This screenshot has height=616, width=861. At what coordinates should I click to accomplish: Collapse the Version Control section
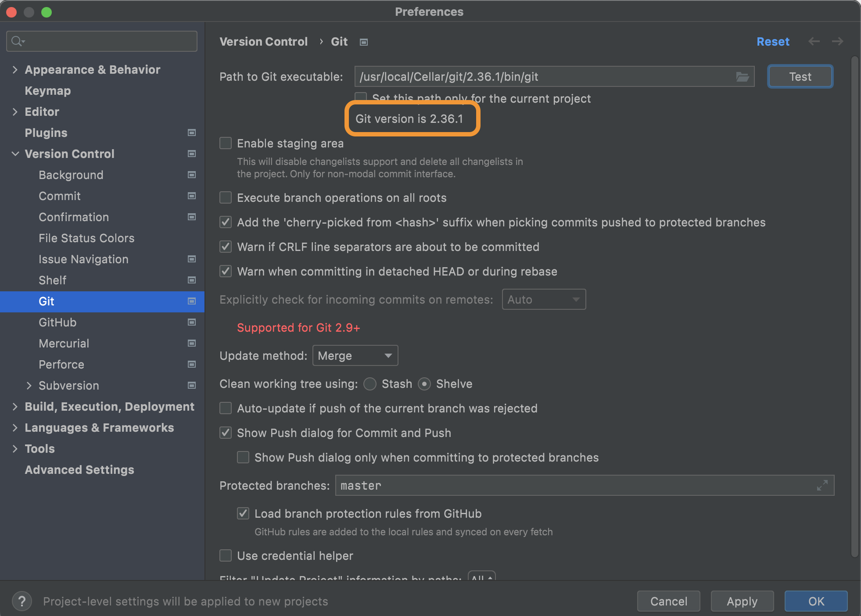click(x=15, y=154)
